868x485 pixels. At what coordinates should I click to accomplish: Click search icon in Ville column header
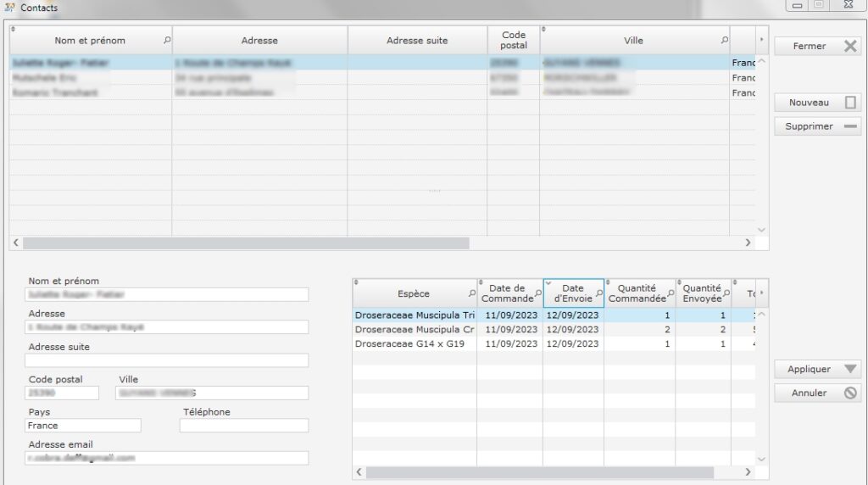click(724, 41)
